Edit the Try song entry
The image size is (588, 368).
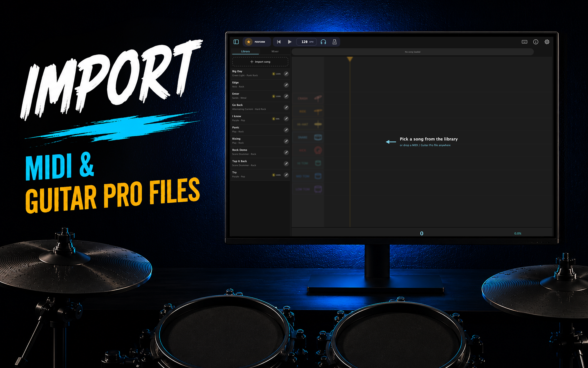point(286,175)
